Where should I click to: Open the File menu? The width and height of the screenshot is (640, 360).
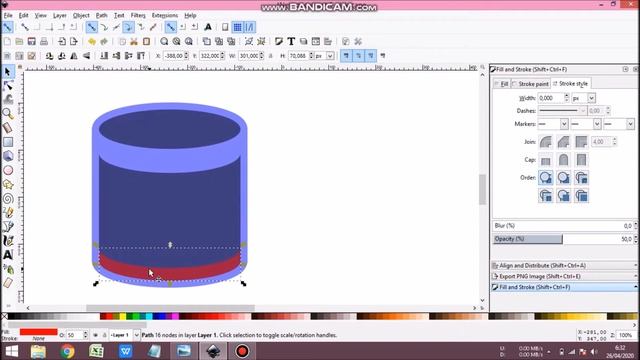pos(8,15)
